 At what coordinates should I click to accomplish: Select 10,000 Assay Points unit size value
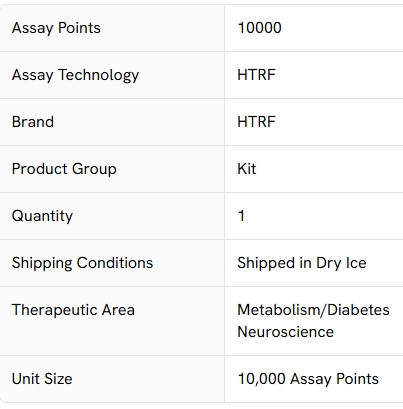coord(308,379)
